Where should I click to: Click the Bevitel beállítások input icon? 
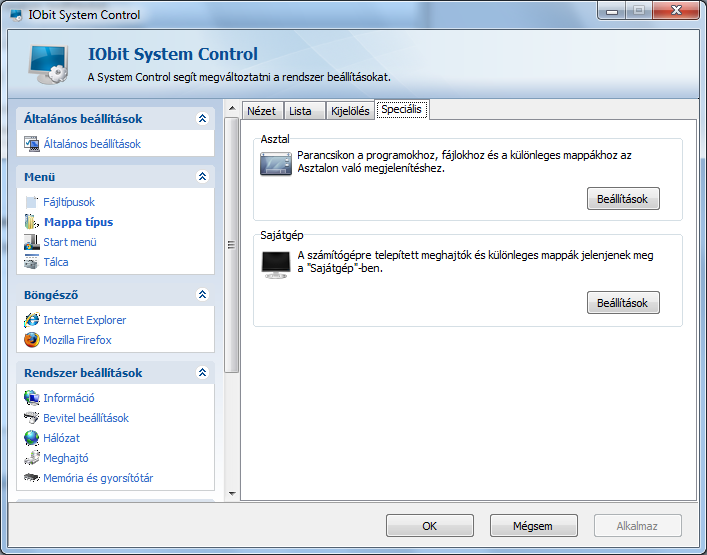pyautogui.click(x=32, y=418)
